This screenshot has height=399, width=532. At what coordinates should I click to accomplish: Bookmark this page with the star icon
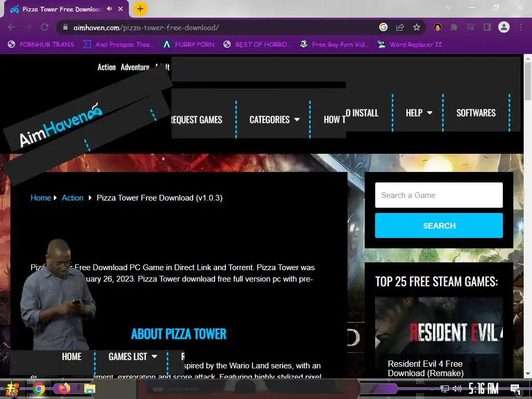point(417,27)
